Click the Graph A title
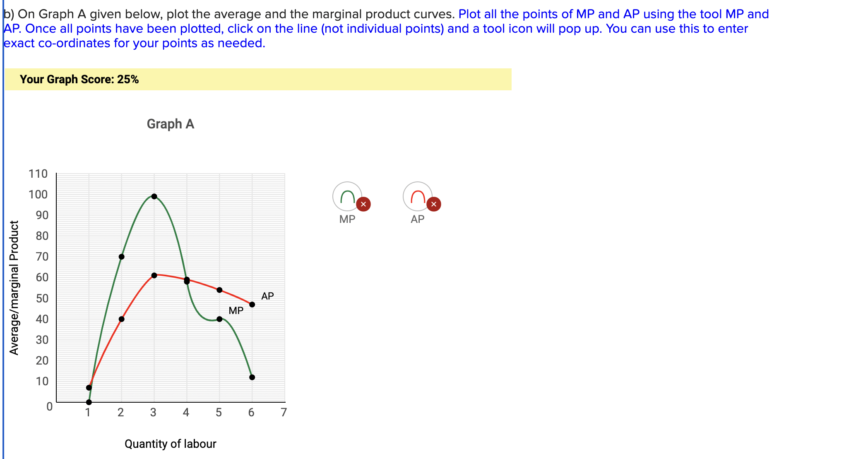Viewport: 868px width, 459px height. pos(171,124)
